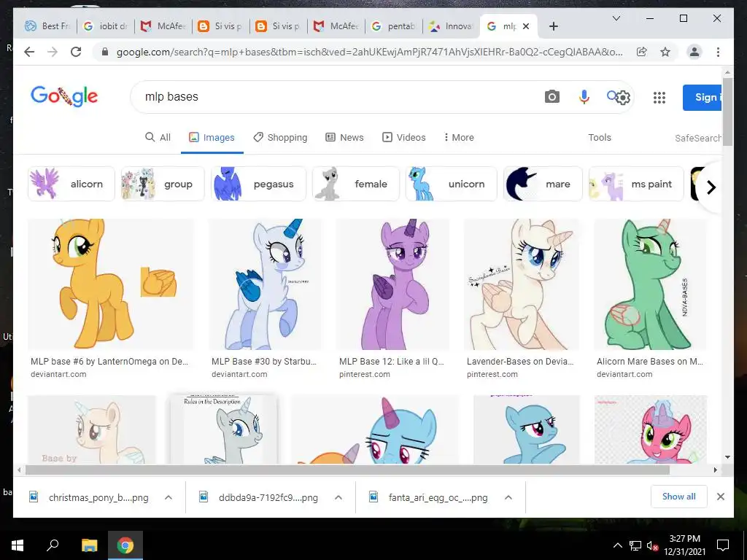Submit search with magnifier icon
Viewport: 747px width, 560px height.
(x=612, y=96)
